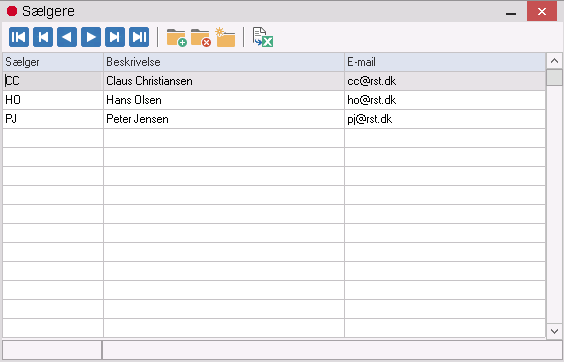Select pj@rst.dk email cell
The height and width of the screenshot is (362, 564).
coord(445,119)
